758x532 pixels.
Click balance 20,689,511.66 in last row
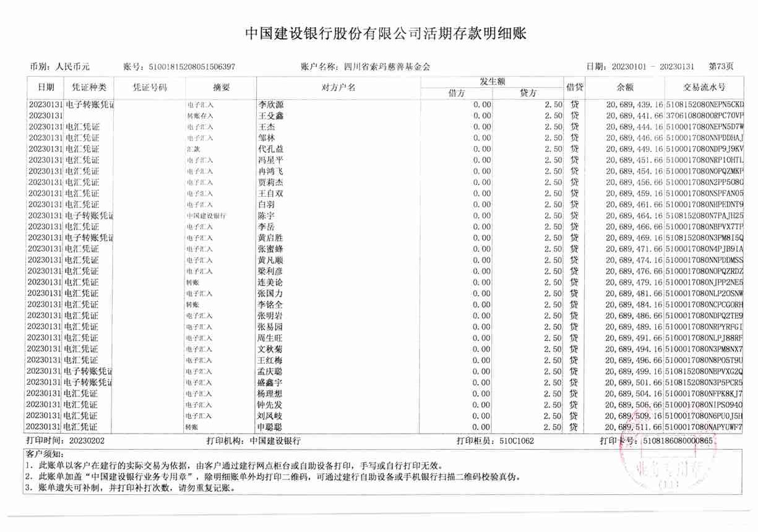click(x=634, y=427)
